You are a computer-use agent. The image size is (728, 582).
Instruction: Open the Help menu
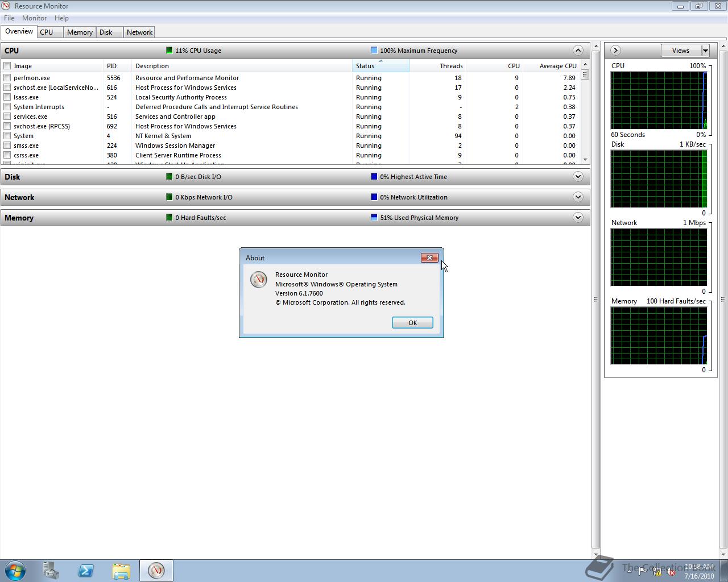coord(61,18)
